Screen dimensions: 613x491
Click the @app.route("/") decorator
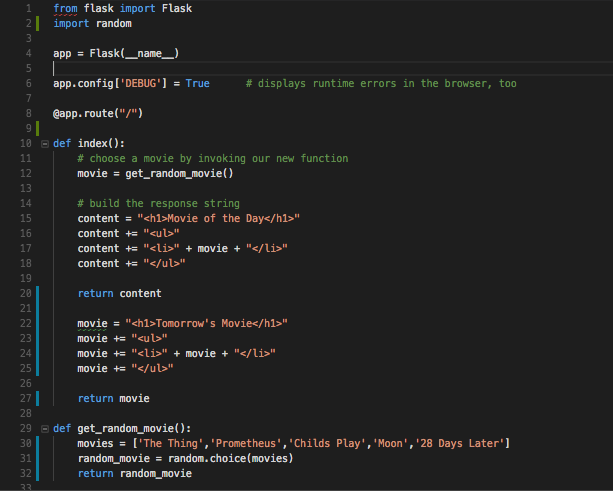click(x=98, y=113)
